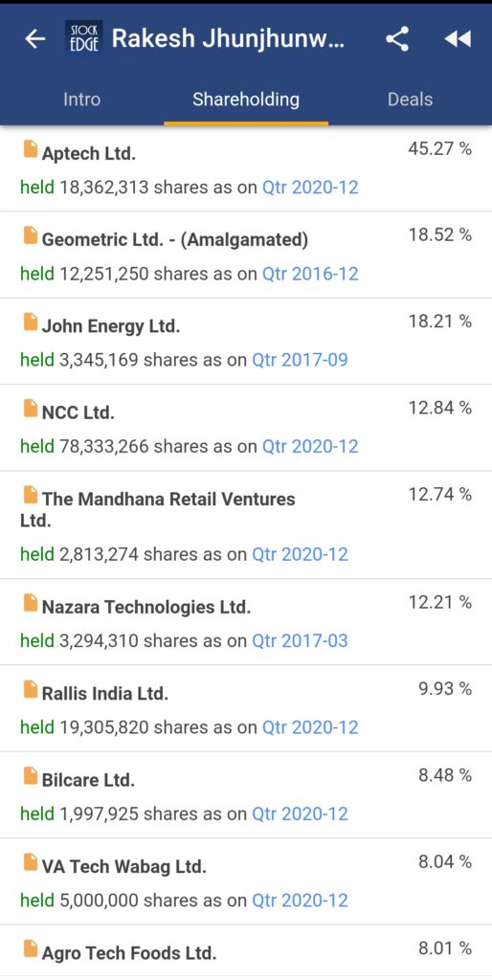Tap the 12.84 % value for NCC
492x980 pixels.
coord(440,408)
